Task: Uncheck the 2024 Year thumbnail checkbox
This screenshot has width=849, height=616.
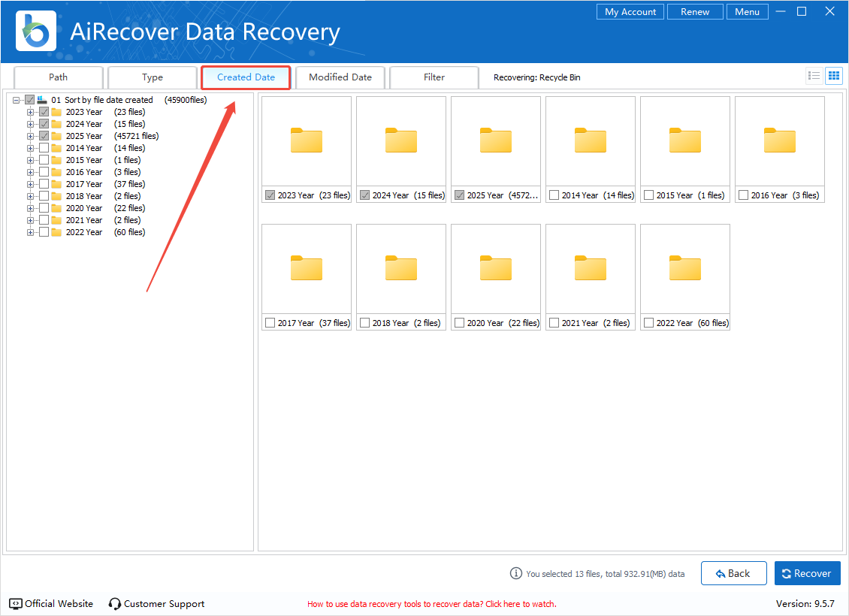Action: pos(365,195)
